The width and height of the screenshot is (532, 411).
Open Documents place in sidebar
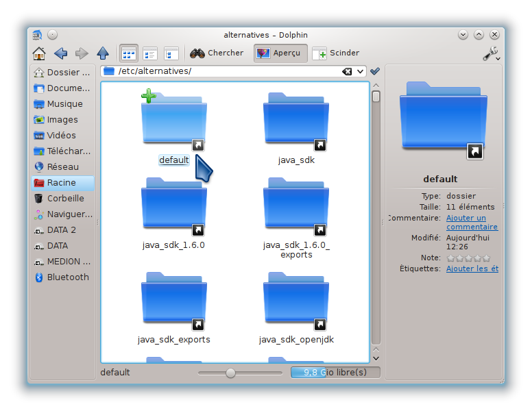tap(62, 88)
